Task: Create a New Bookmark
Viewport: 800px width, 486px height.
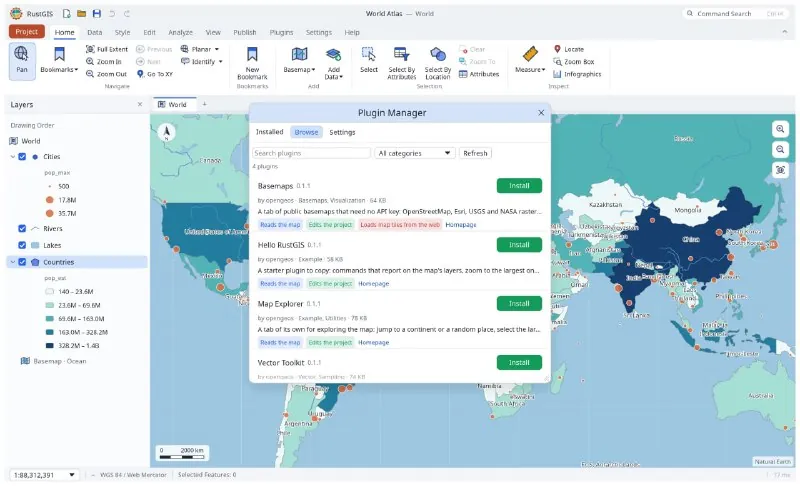Action: point(252,63)
